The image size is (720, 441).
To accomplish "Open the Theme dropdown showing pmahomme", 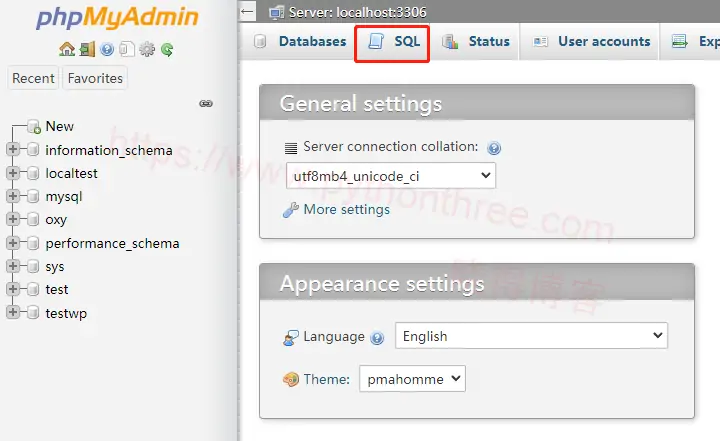I will [412, 379].
